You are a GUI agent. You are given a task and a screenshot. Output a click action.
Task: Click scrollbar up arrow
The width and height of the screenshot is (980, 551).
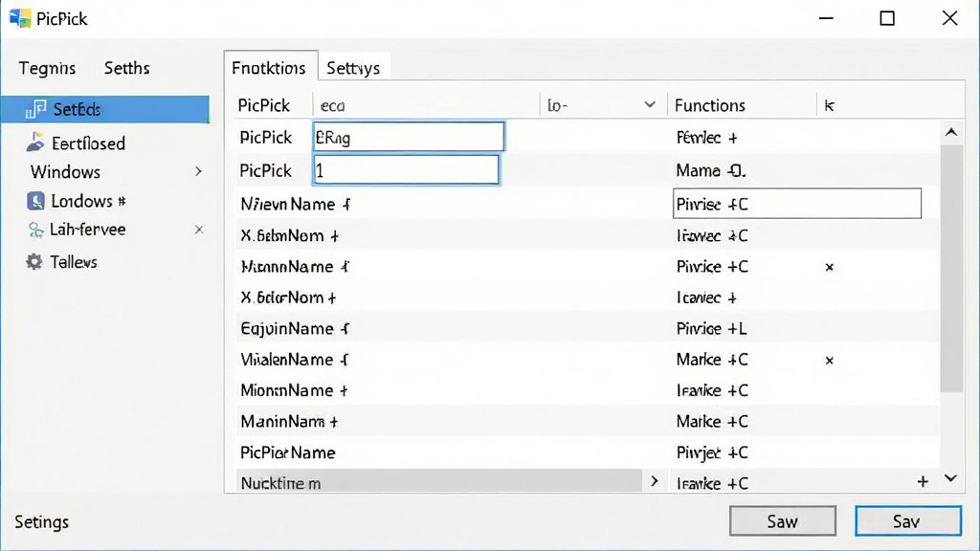pos(951,132)
